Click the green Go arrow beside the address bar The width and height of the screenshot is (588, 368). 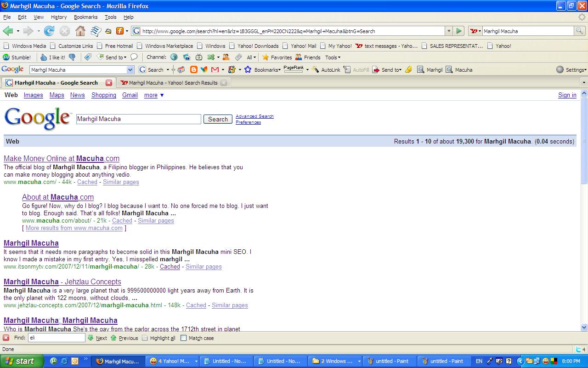[458, 31]
